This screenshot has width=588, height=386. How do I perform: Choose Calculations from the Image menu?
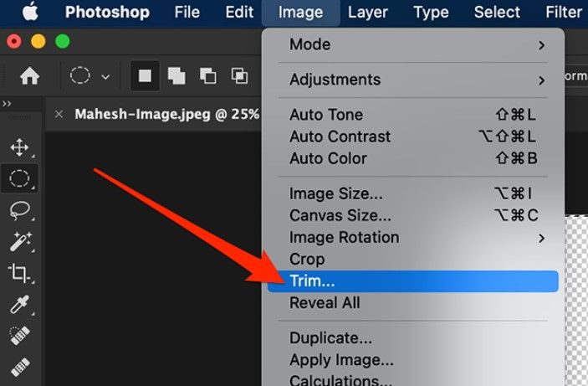click(413, 379)
